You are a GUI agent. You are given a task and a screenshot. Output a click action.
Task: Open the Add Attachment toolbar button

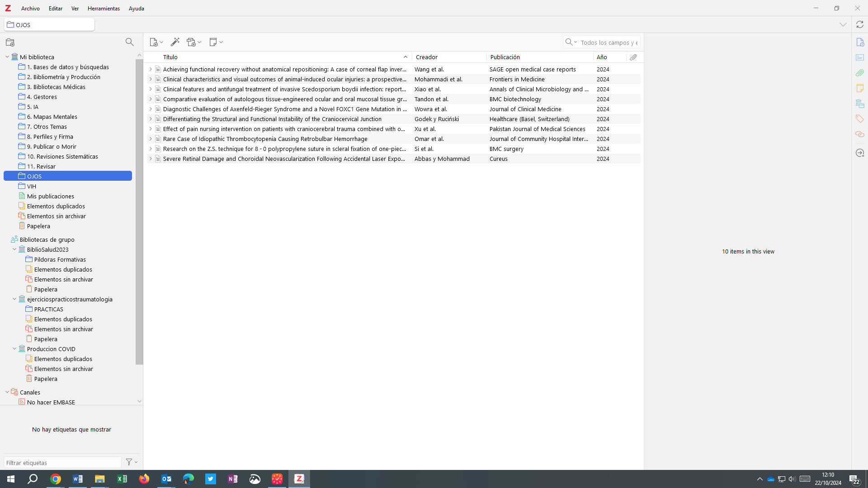pyautogui.click(x=193, y=42)
